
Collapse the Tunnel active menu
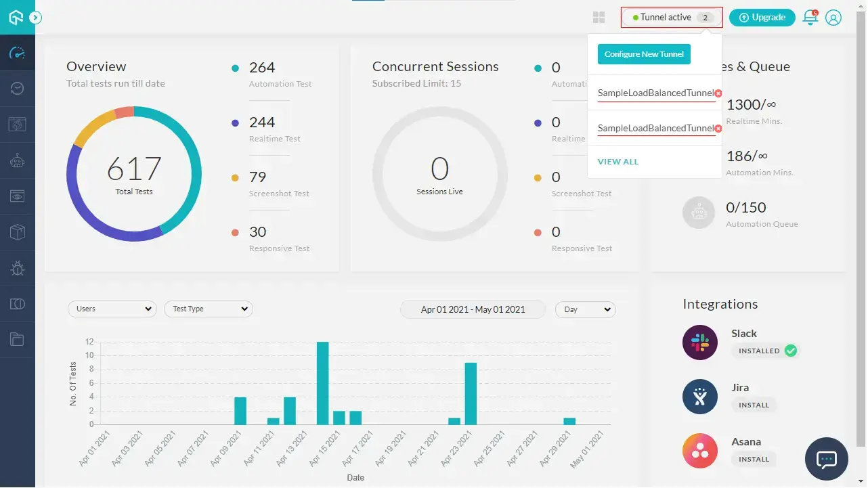pos(672,18)
